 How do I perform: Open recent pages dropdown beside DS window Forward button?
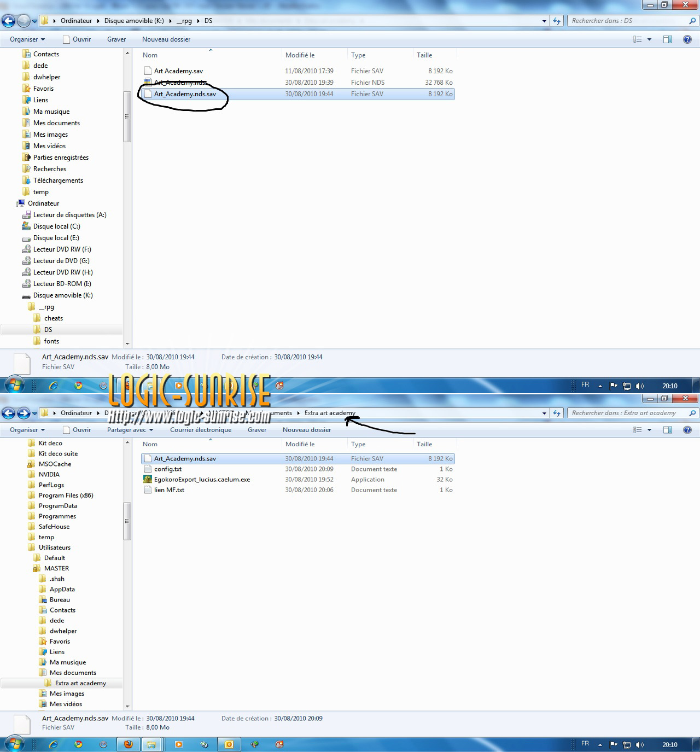click(x=35, y=21)
